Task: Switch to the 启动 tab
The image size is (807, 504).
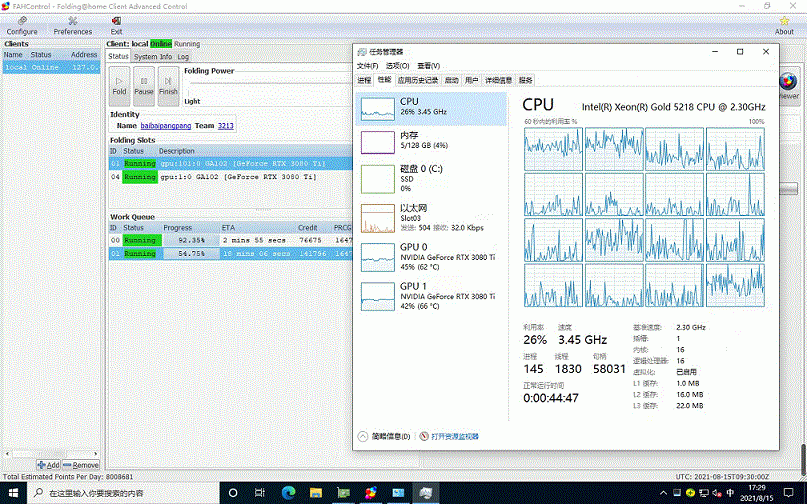Action: click(x=451, y=80)
